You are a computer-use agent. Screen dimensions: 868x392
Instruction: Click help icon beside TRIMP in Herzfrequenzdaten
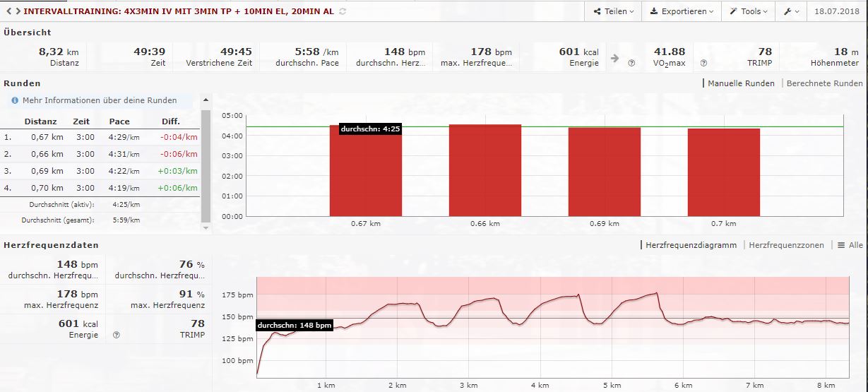(x=116, y=335)
